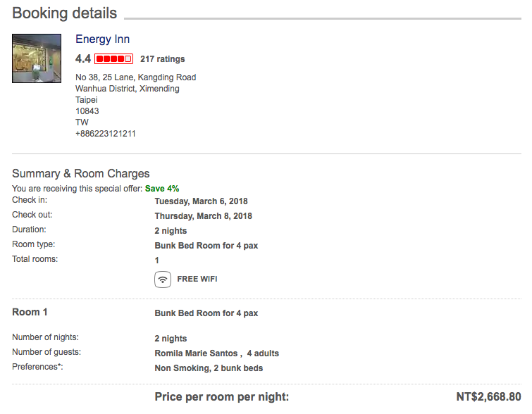Click the 4.4 rating score
Image resolution: width=532 pixels, height=414 pixels.
click(83, 59)
